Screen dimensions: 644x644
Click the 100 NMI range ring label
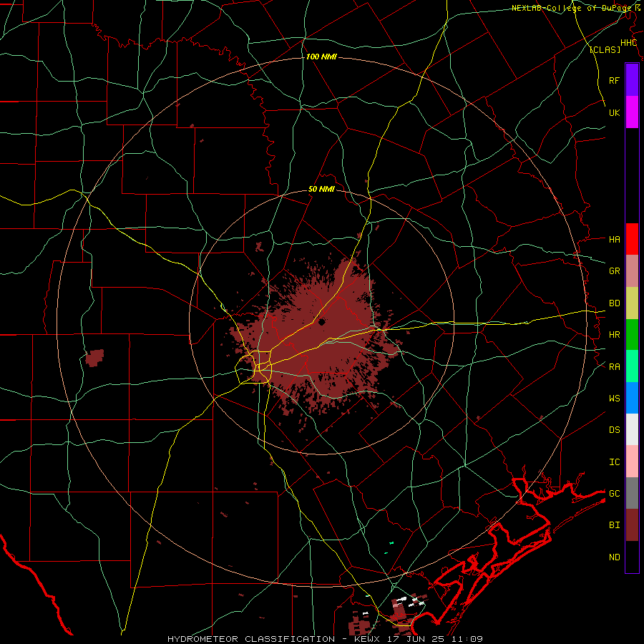(x=321, y=57)
